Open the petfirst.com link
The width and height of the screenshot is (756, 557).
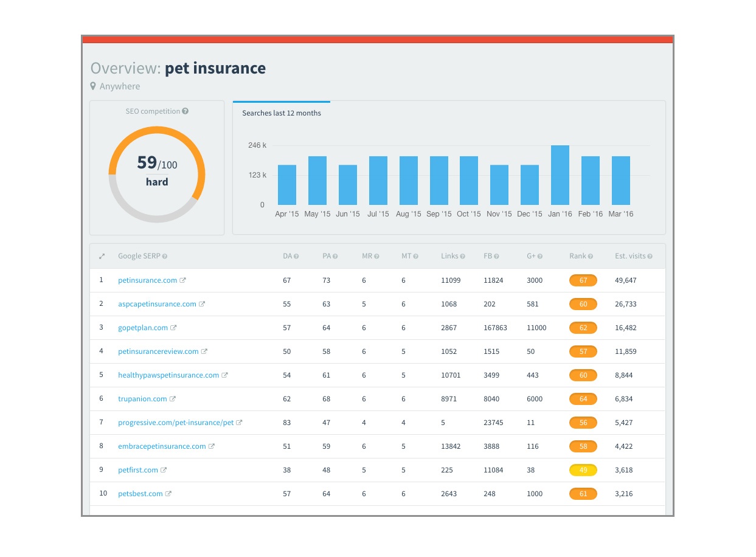click(138, 470)
